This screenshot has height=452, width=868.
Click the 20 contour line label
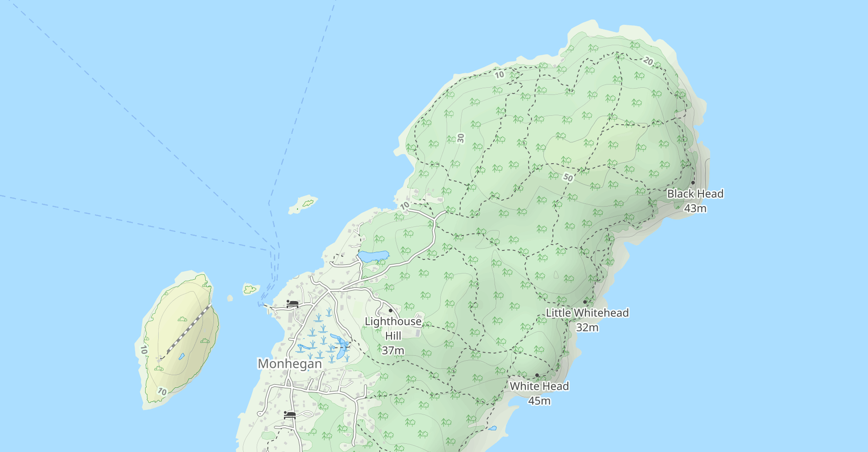pos(648,61)
